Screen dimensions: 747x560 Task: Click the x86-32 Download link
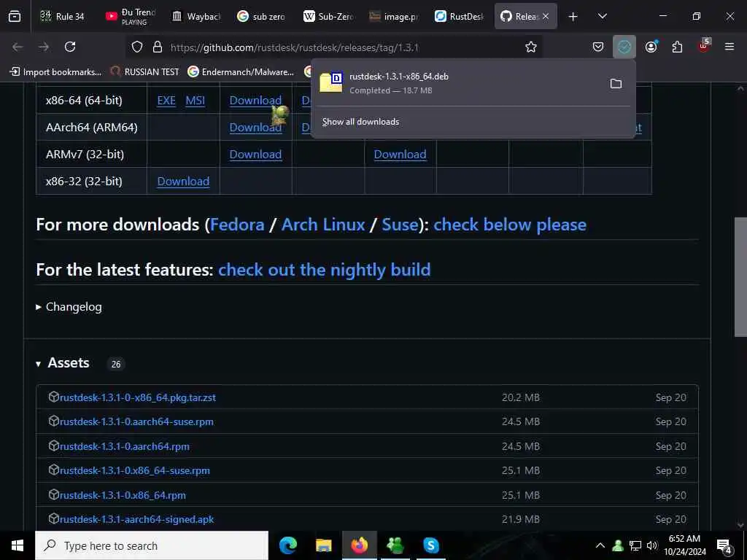pos(183,182)
